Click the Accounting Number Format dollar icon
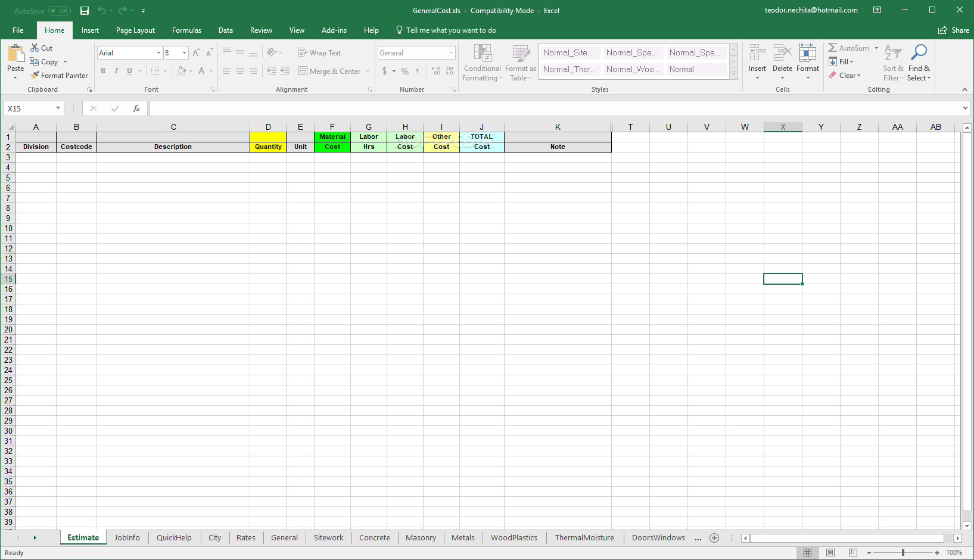Screen dimensions: 974x560 (385, 71)
